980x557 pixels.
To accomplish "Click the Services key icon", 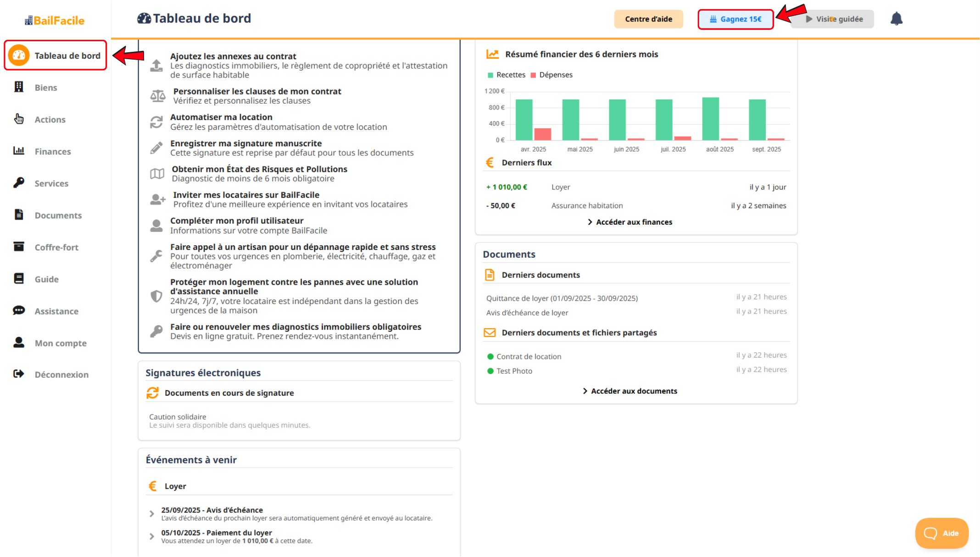I will (x=19, y=183).
